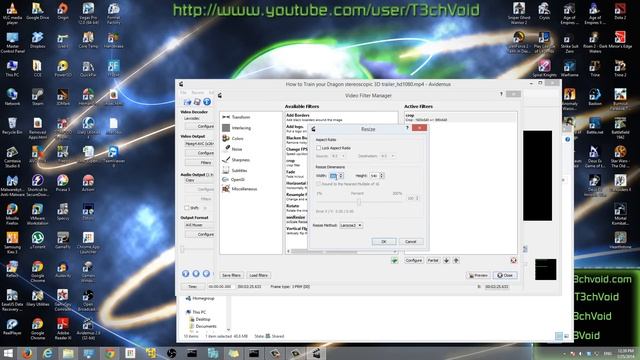This screenshot has width=640, height=360.
Task: Open Camtasia Studio 8 desktop shortcut
Action: (x=12, y=156)
